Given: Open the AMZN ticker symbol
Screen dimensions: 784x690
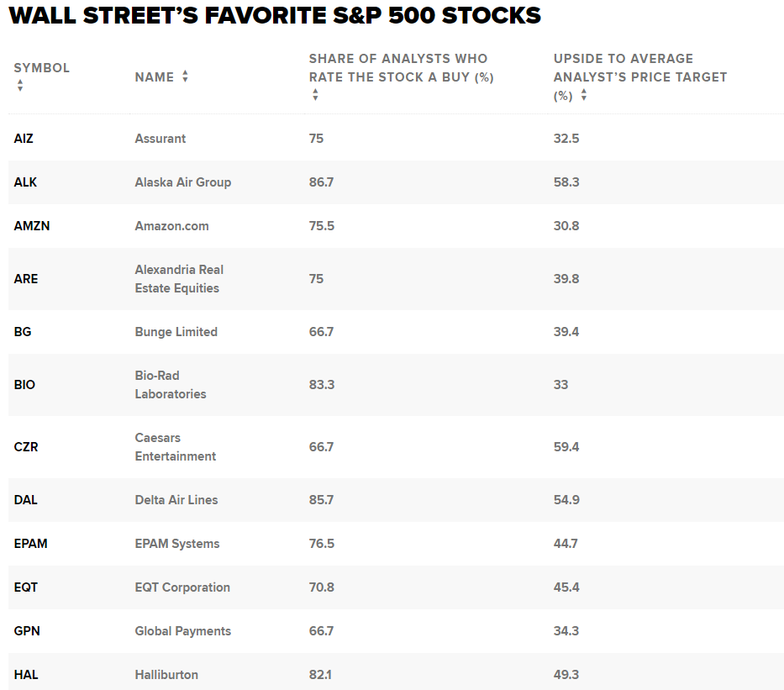Looking at the screenshot, I should click(31, 226).
